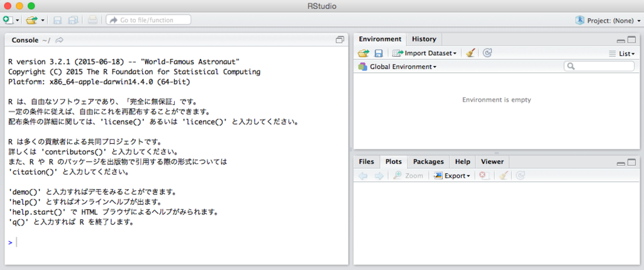The width and height of the screenshot is (644, 270).
Task: Open the Viewer tab
Action: [x=492, y=161]
